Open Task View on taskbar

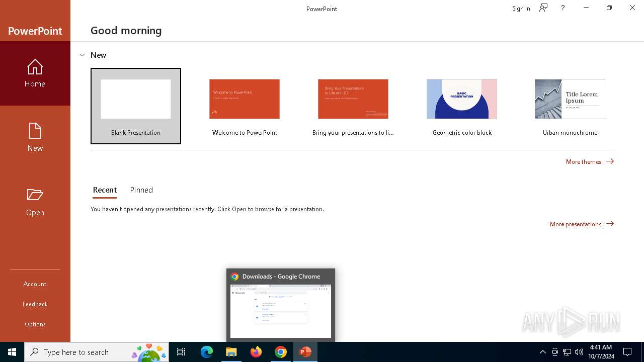(x=181, y=352)
